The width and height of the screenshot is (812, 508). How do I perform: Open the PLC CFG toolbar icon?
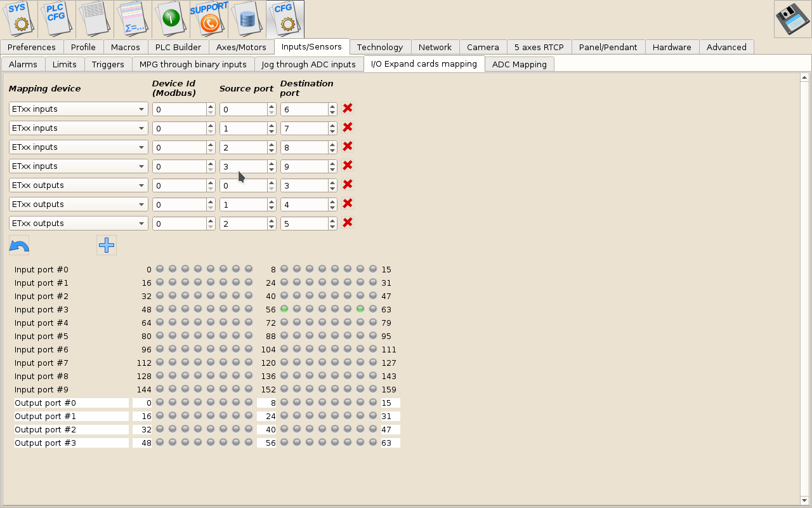click(x=57, y=19)
